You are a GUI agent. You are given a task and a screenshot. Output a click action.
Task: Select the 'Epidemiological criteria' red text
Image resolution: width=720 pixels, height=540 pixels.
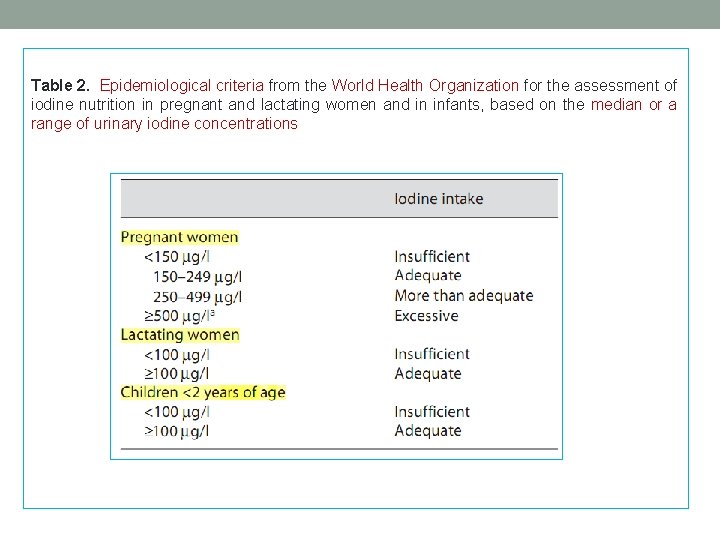181,86
